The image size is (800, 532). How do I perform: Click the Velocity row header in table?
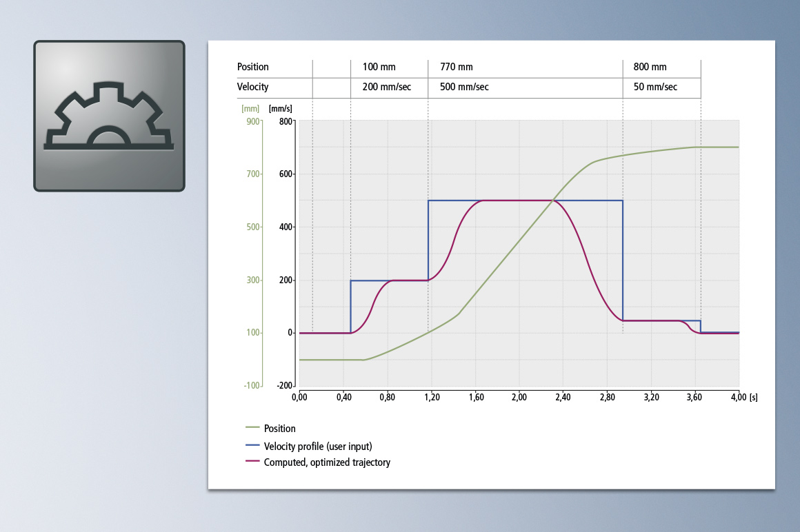tap(253, 87)
